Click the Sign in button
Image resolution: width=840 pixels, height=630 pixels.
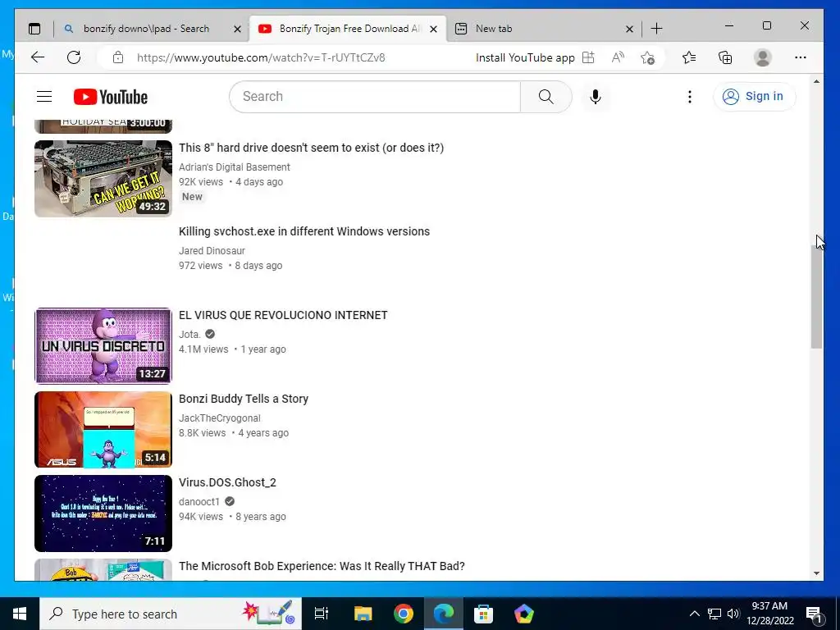click(x=754, y=97)
